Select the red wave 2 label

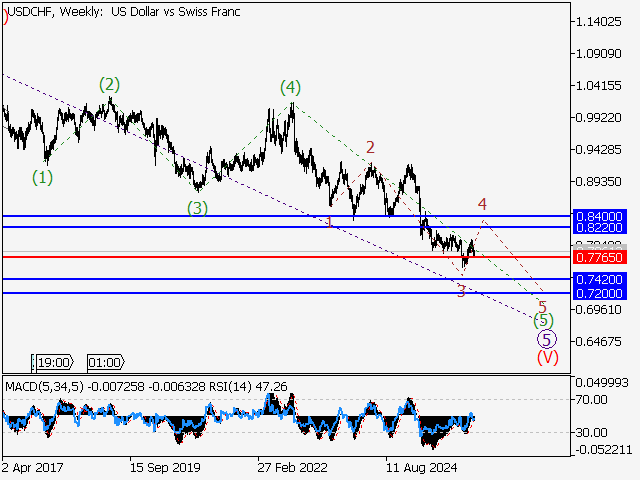(370, 148)
